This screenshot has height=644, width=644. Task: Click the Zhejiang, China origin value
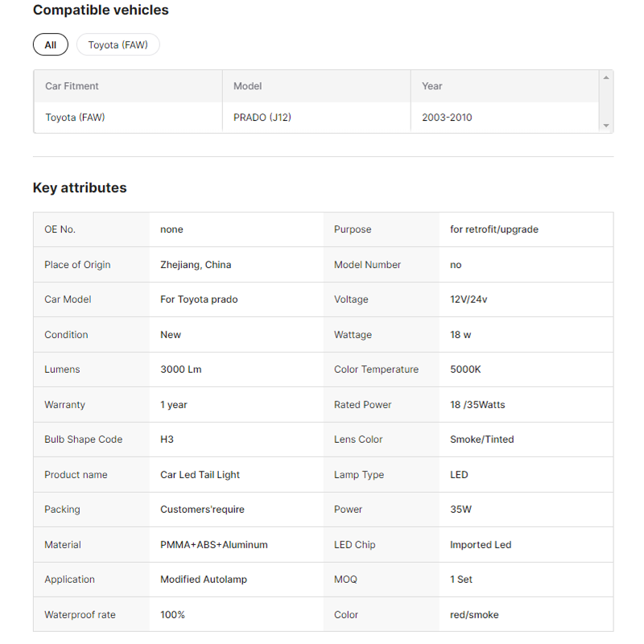196,265
